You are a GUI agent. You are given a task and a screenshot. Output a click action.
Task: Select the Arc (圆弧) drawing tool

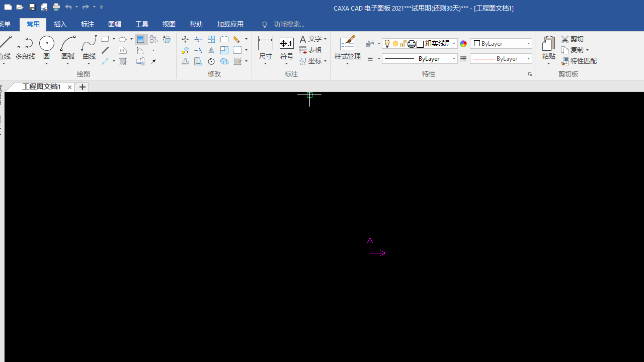68,44
